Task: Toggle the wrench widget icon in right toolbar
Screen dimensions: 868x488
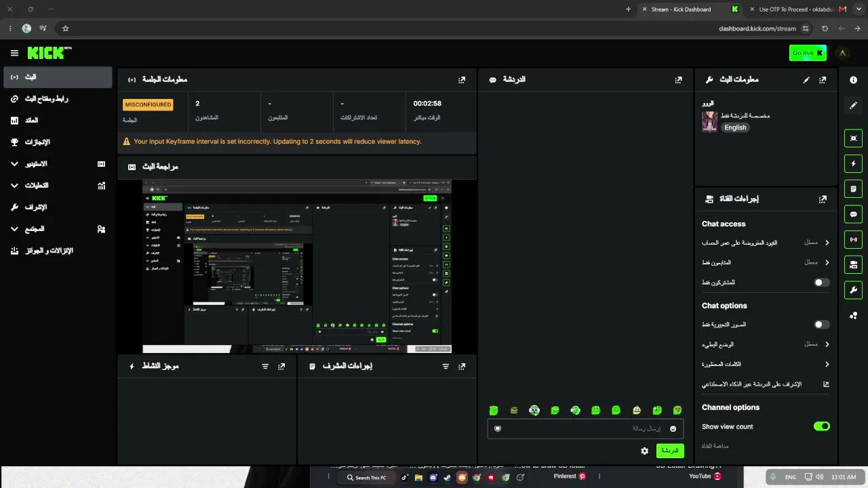Action: pos(853,290)
